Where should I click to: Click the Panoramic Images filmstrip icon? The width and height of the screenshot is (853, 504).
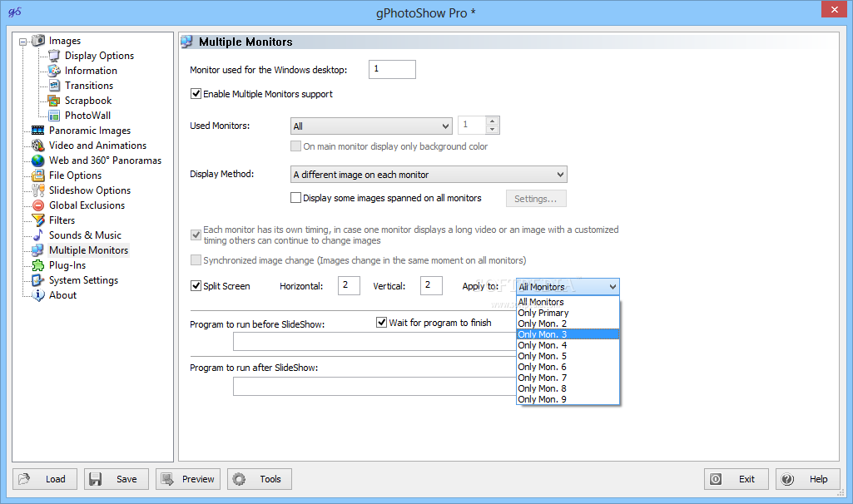click(38, 131)
